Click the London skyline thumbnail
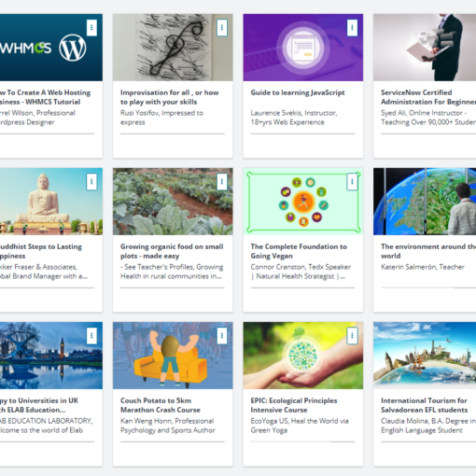Screen dimensions: 476x476 [x=51, y=356]
